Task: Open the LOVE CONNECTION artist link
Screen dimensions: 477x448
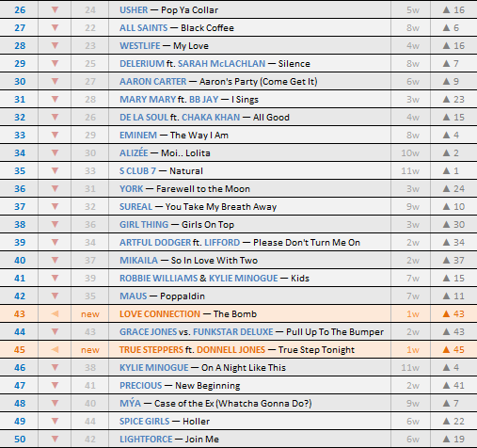Action: (160, 314)
